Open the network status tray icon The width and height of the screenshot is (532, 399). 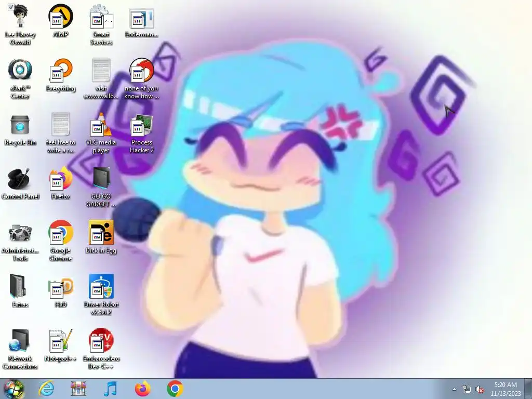(467, 389)
